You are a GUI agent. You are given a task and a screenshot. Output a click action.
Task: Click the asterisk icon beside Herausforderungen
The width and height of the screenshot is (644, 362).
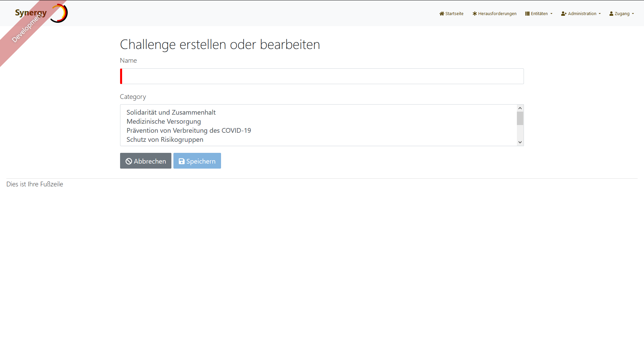pos(475,14)
